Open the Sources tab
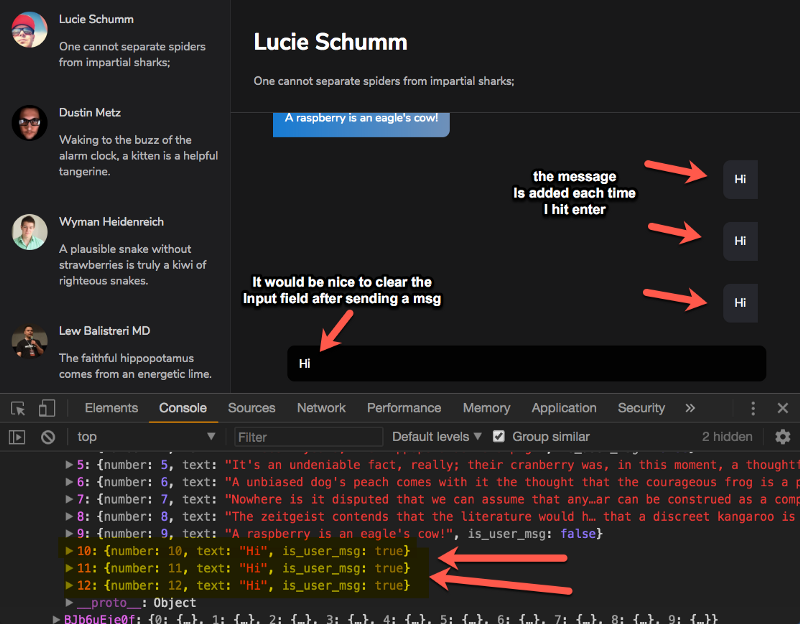The width and height of the screenshot is (800, 624). (x=252, y=408)
